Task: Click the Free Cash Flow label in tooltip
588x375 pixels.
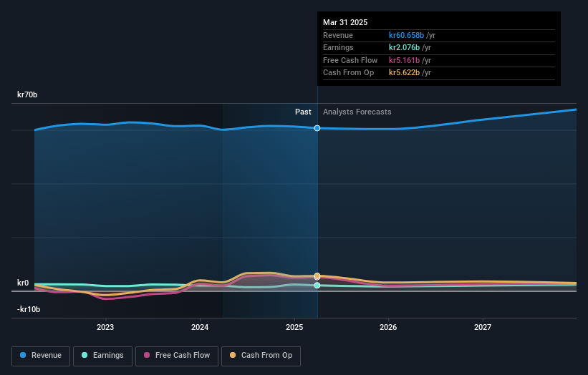Action: click(350, 60)
